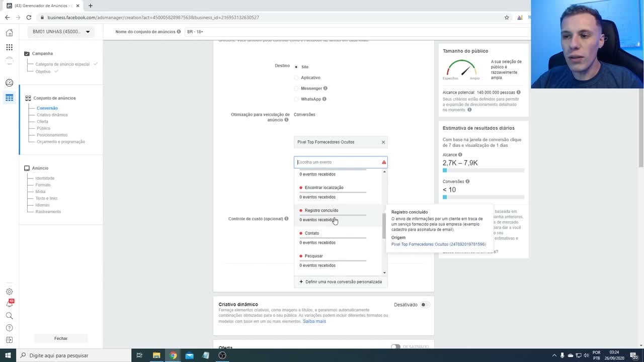Close the Gerenciador de Anúncios browser tab
Screen dimensions: 644x362
tap(78, 6)
